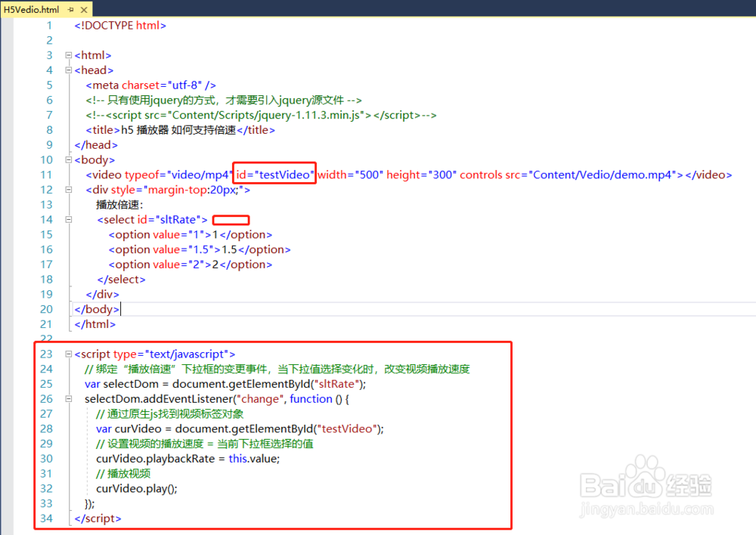Click line number 11 in the gutter
This screenshot has width=756, height=535.
[46, 175]
